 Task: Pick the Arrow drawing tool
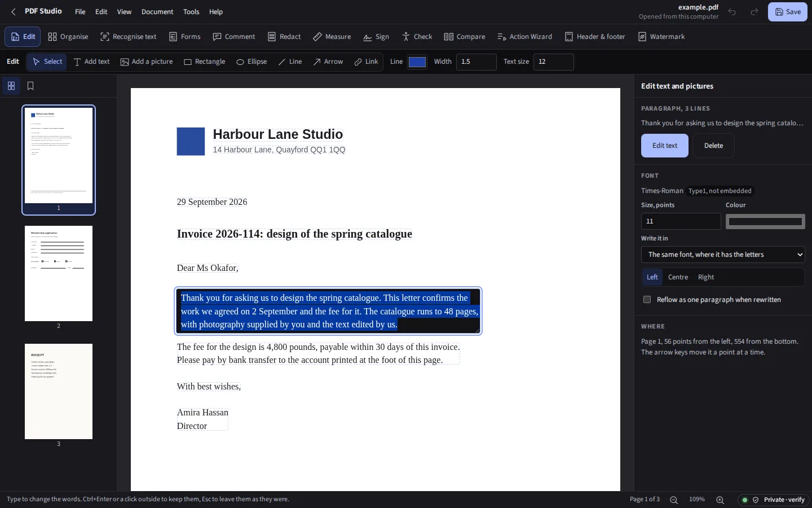pos(328,62)
